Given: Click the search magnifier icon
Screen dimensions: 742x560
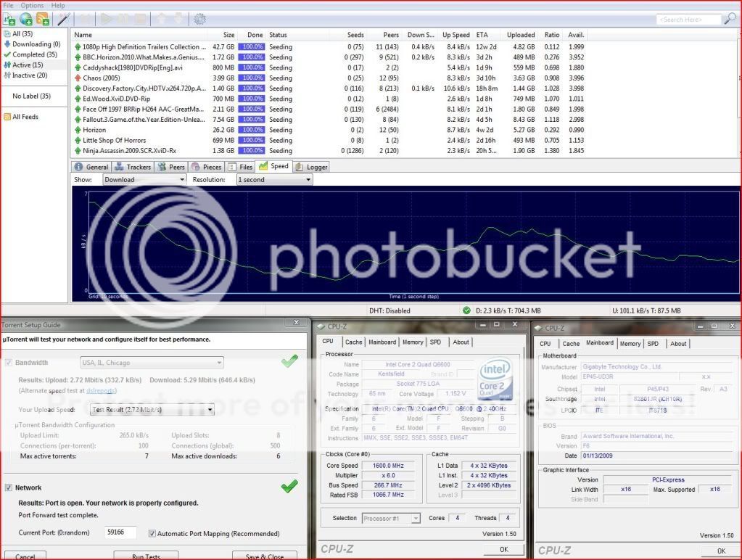Looking at the screenshot, I should coord(730,19).
